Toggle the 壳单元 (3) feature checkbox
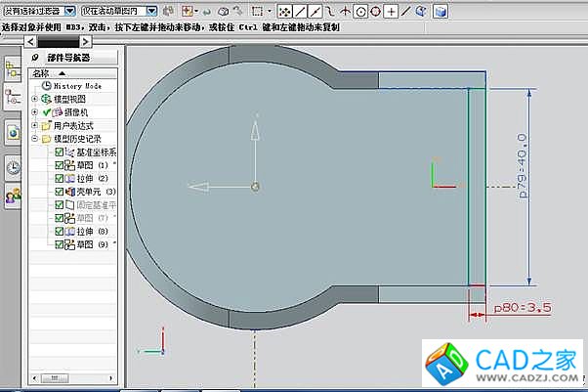The height and width of the screenshot is (392, 588). [x=60, y=192]
